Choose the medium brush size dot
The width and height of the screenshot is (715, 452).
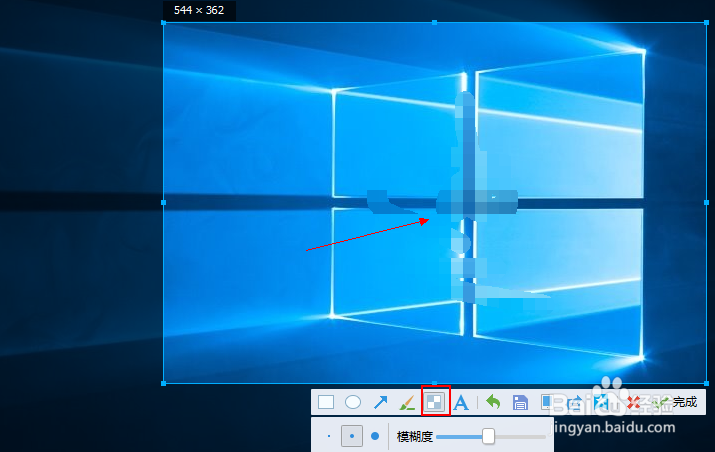352,436
